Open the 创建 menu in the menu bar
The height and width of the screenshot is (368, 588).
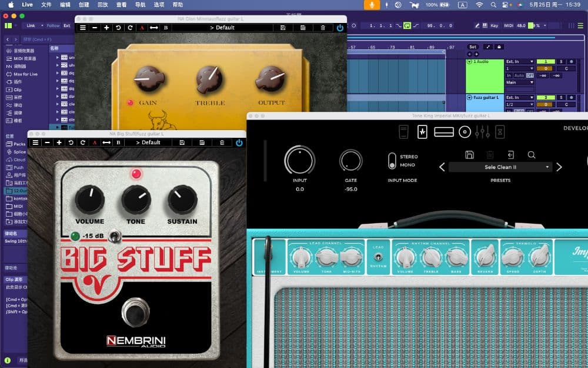84,5
